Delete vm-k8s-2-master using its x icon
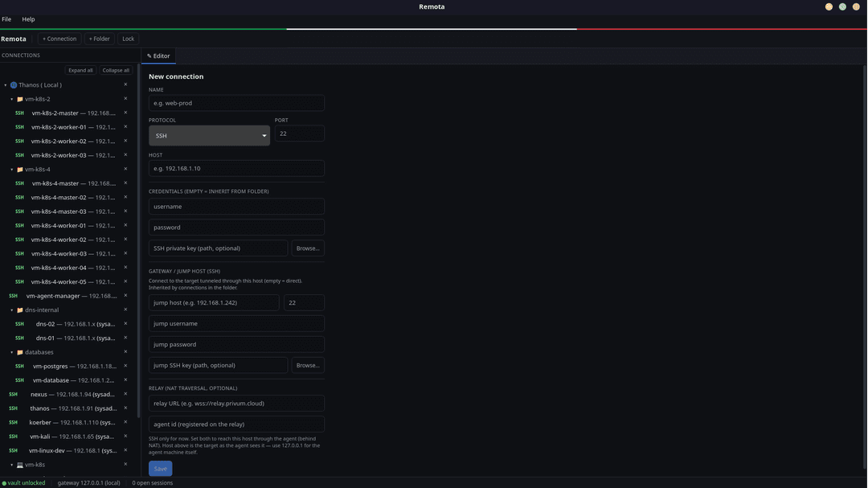The height and width of the screenshot is (488, 868). click(125, 113)
